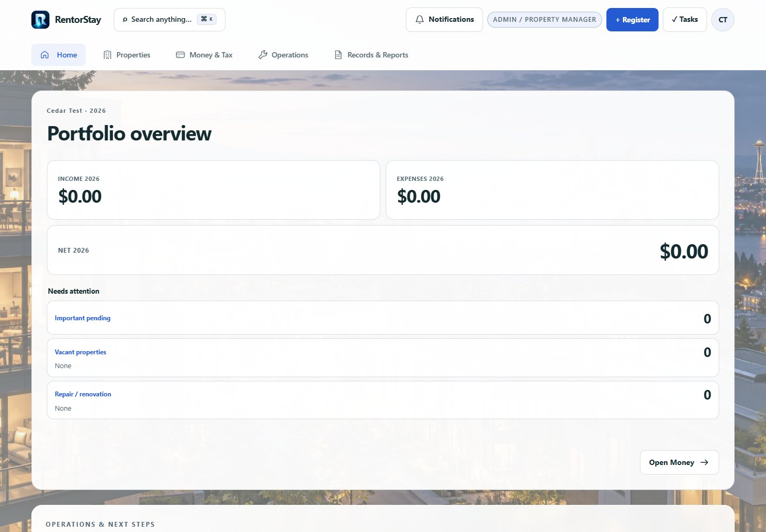Screen dimensions: 766x532
Task: Click the Needs attention label
Action: [73, 291]
